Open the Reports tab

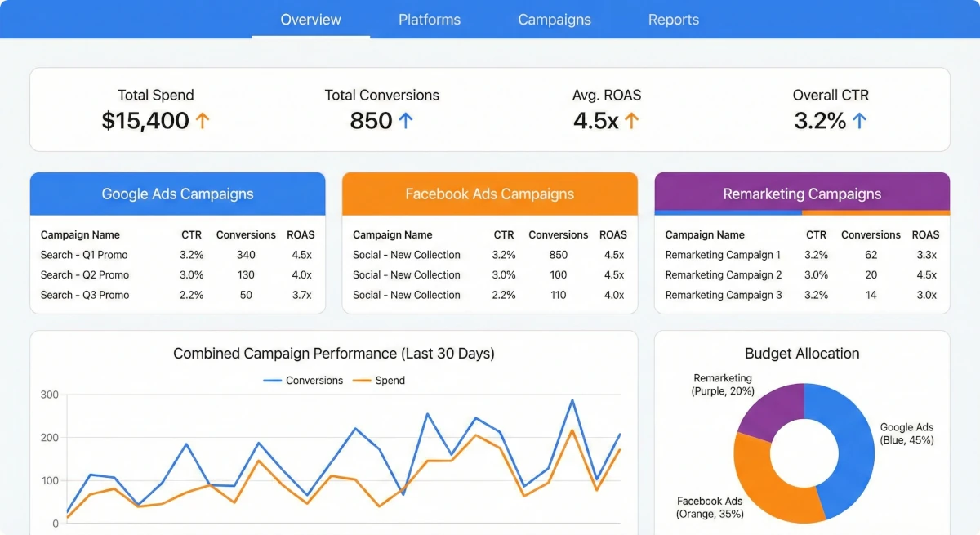[673, 20]
